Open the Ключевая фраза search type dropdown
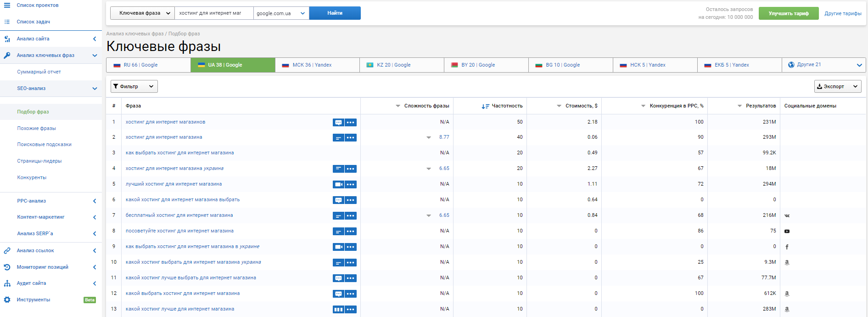The width and height of the screenshot is (868, 317). click(x=143, y=13)
